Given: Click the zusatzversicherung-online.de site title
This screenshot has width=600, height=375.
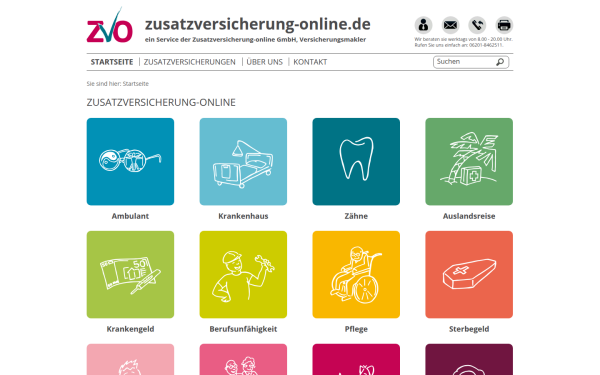Looking at the screenshot, I should coord(258,24).
